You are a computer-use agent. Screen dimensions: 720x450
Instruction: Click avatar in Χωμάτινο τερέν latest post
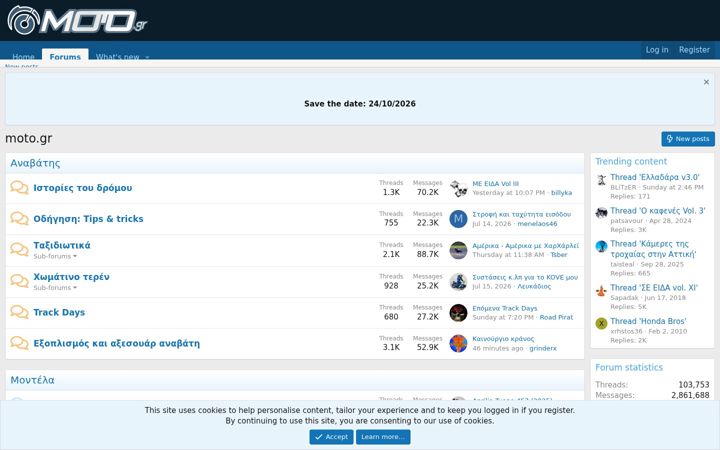click(458, 281)
